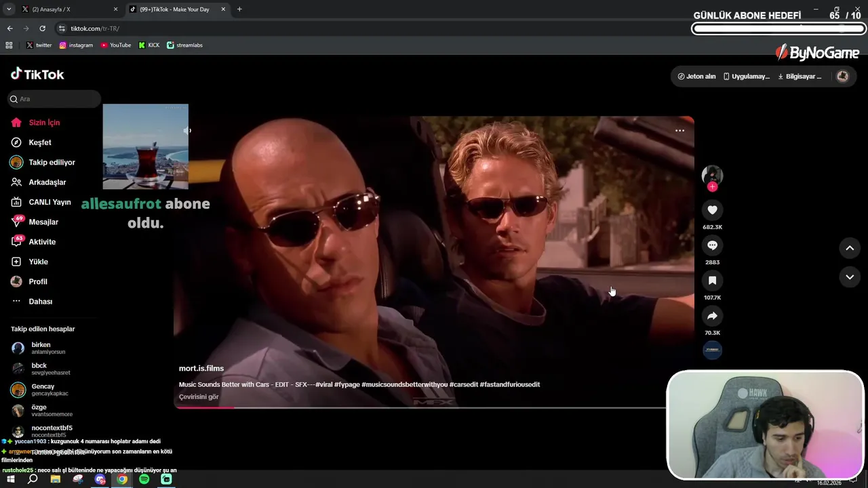Open Spotify from the taskbar
The height and width of the screenshot is (488, 868).
click(144, 479)
